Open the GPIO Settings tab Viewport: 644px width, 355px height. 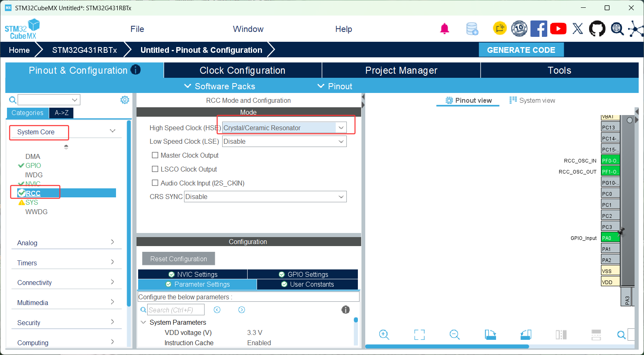coord(303,274)
